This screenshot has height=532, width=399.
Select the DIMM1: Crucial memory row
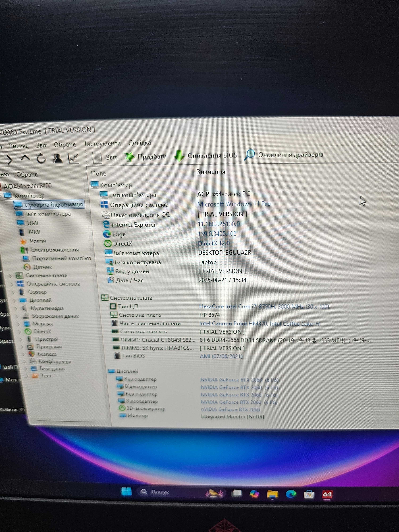coord(242,340)
